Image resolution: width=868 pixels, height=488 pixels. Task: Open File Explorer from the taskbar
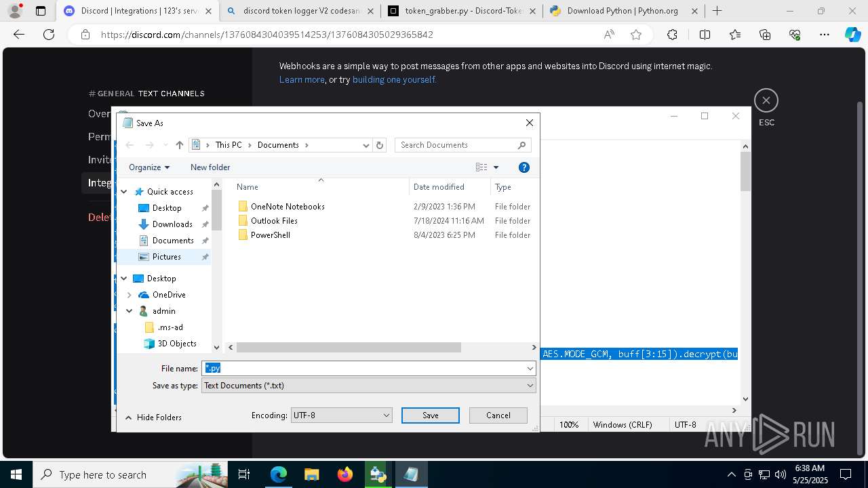pos(311,474)
